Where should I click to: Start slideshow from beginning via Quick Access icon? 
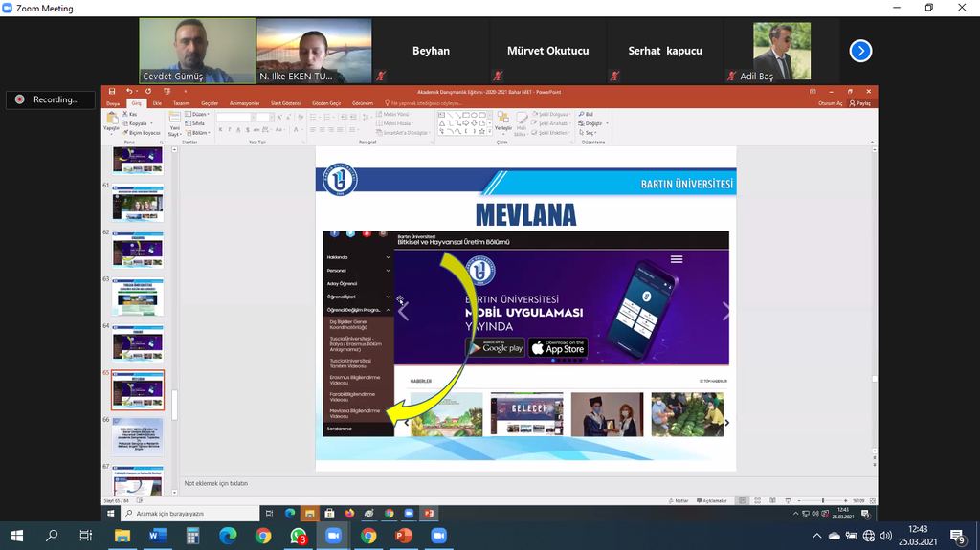click(167, 91)
